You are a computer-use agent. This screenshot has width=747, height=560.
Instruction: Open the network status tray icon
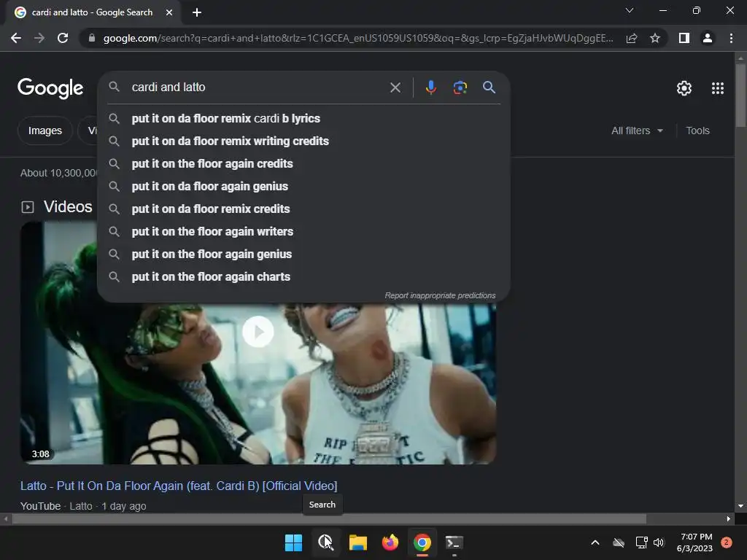pos(641,542)
